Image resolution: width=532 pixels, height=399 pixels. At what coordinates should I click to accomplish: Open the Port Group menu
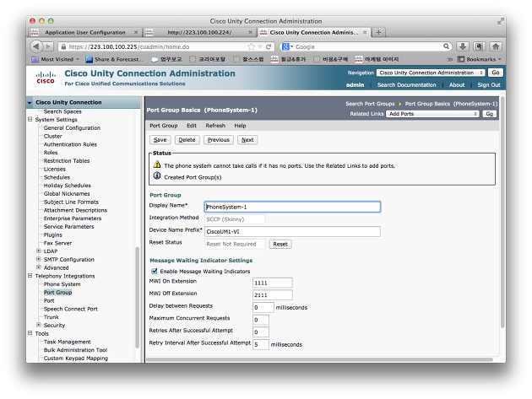coord(164,126)
